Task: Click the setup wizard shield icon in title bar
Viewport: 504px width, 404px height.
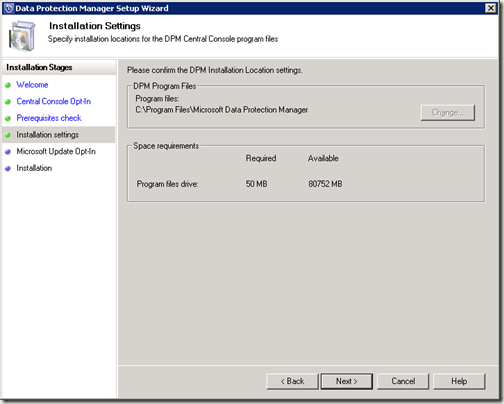Action: pyautogui.click(x=9, y=8)
